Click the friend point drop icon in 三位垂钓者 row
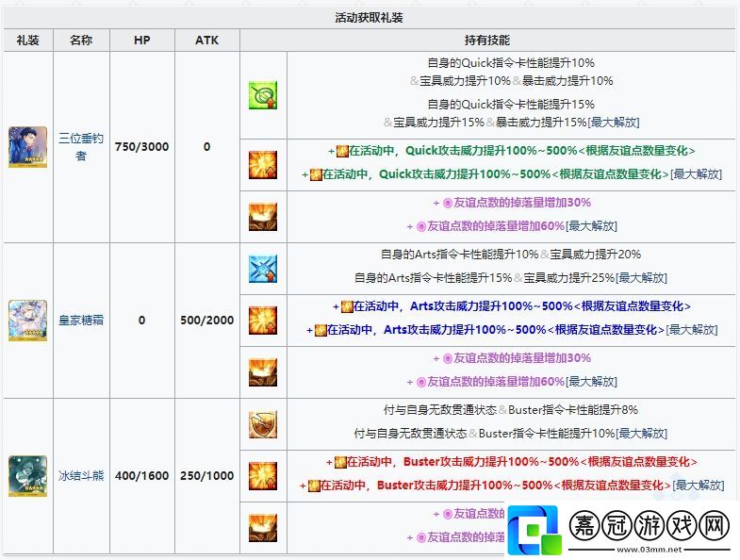740x560 pixels. pos(263,217)
